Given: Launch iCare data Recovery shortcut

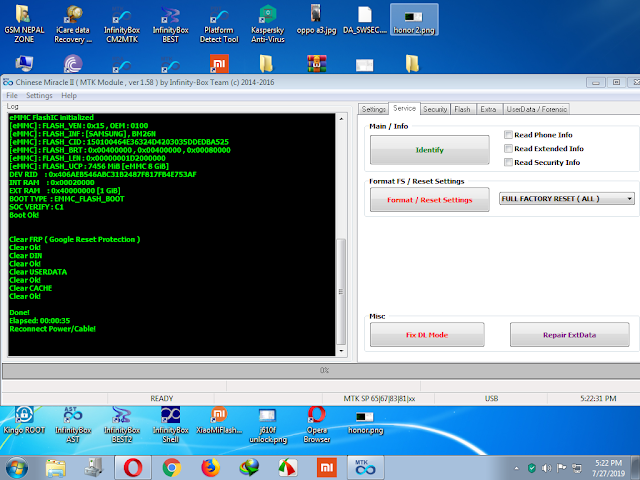Looking at the screenshot, I should coord(73,24).
